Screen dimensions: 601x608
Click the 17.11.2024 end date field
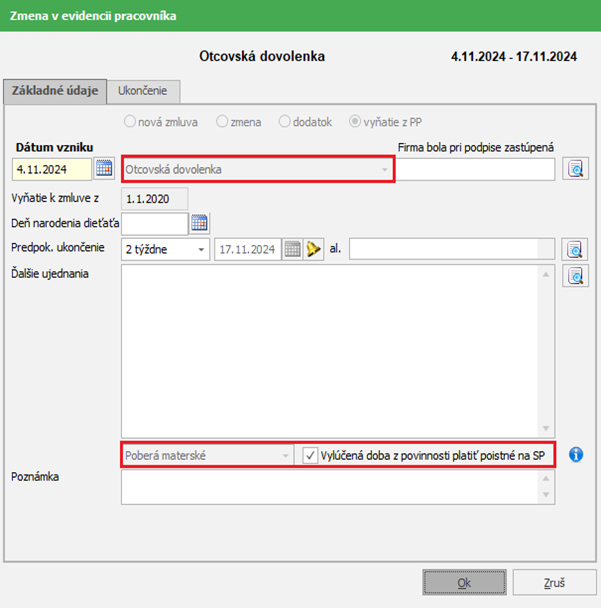[x=248, y=249]
